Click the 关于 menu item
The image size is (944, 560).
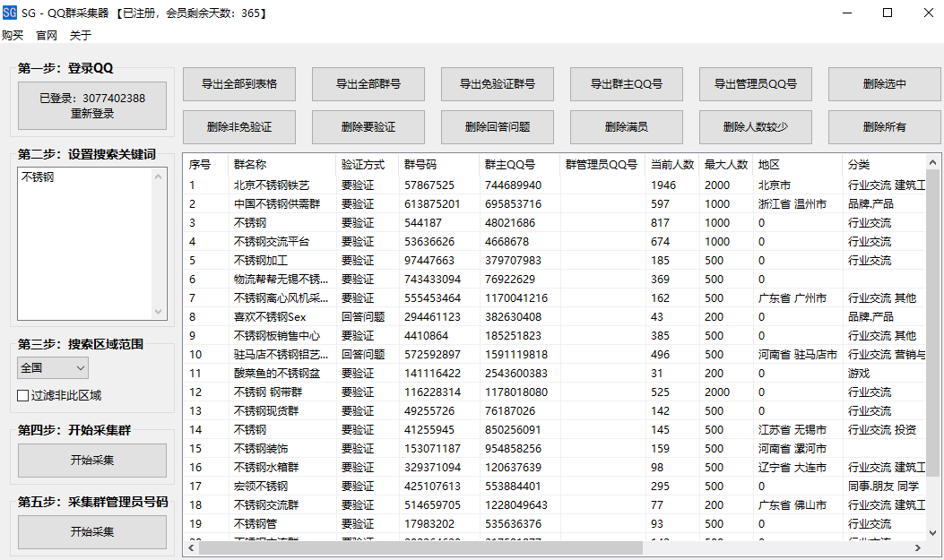(79, 35)
